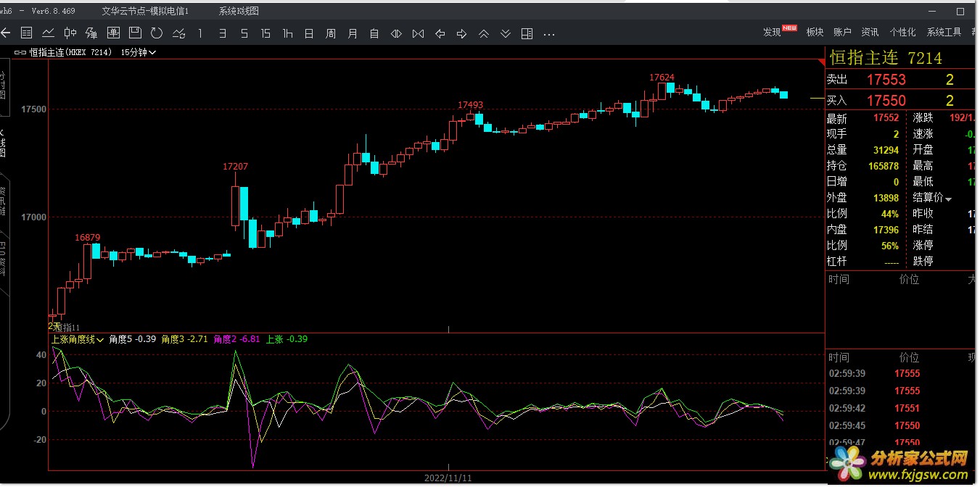Click the 最新 value 17552
This screenshot has height=487, width=980.
886,118
